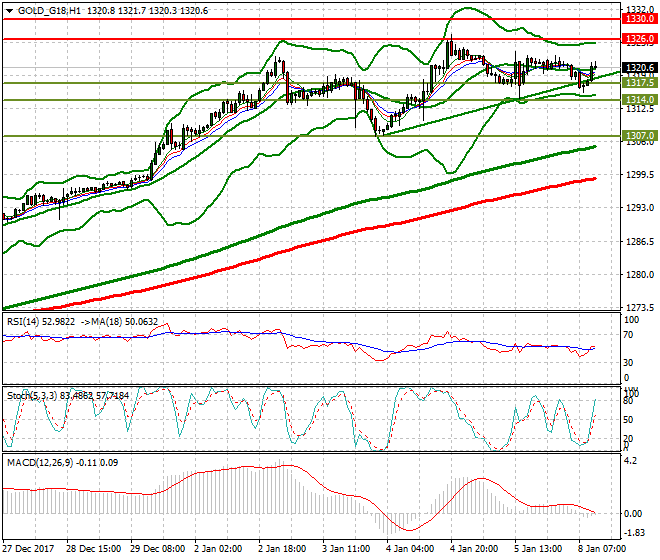
Task: Click the GOLD_G18,H1 chart title text
Action: pos(49,11)
